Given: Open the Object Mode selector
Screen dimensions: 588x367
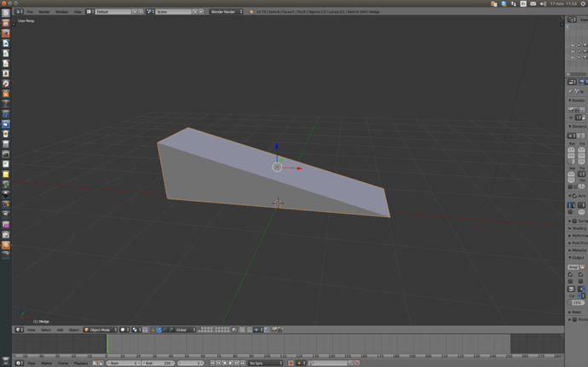Looking at the screenshot, I should pos(101,330).
